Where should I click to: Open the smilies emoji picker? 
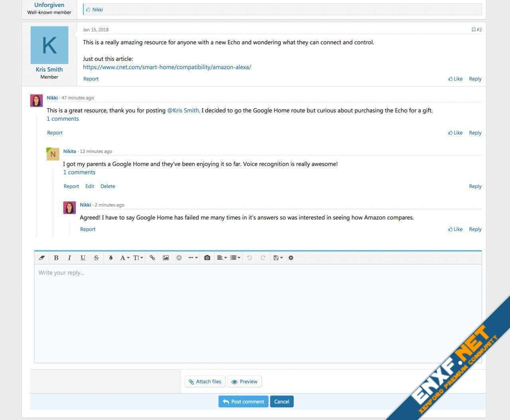pos(179,258)
